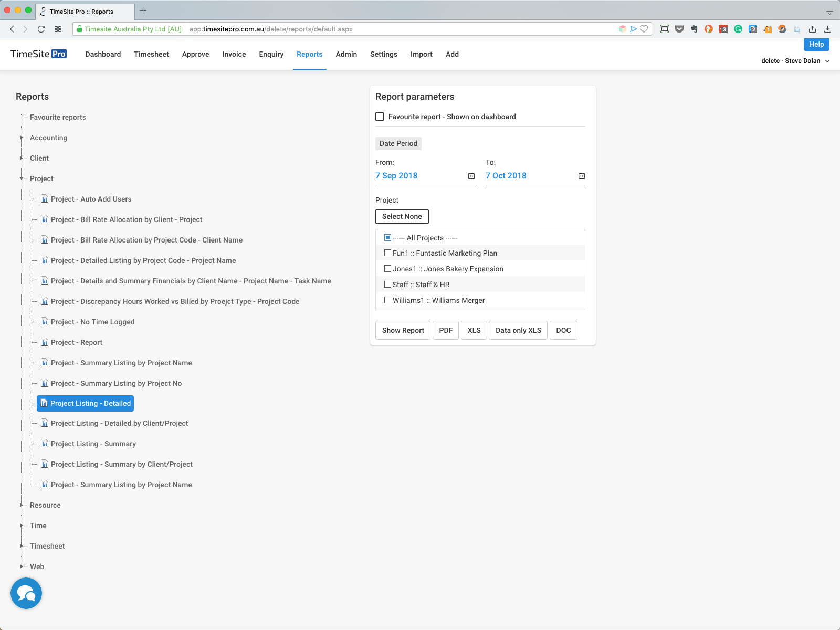
Task: Open the From date calendar picker icon
Action: click(x=471, y=176)
